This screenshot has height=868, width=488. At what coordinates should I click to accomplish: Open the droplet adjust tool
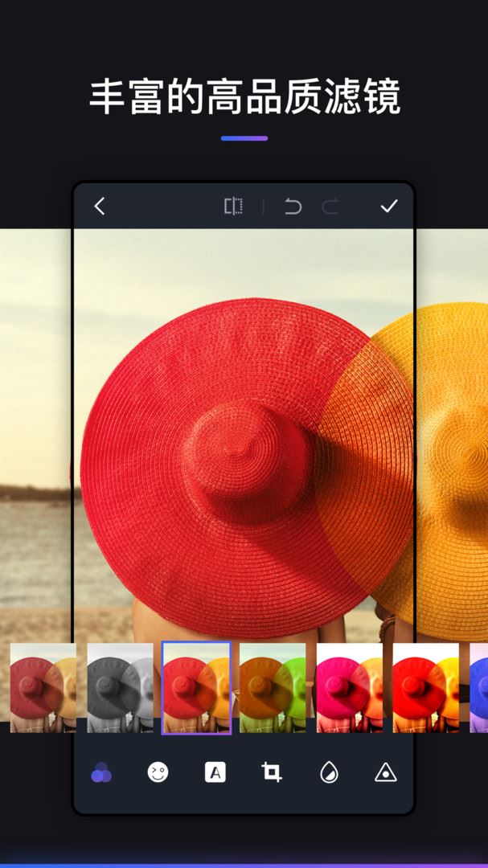pyautogui.click(x=329, y=772)
